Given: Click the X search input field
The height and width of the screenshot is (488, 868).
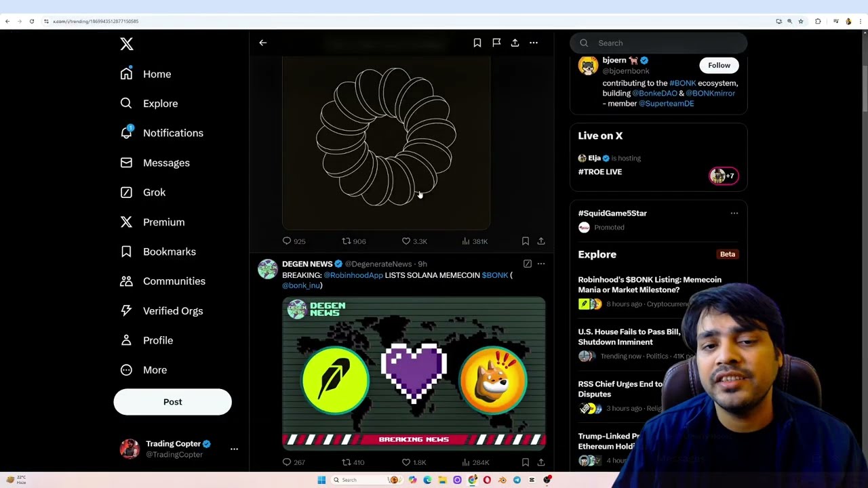Looking at the screenshot, I should (x=658, y=43).
